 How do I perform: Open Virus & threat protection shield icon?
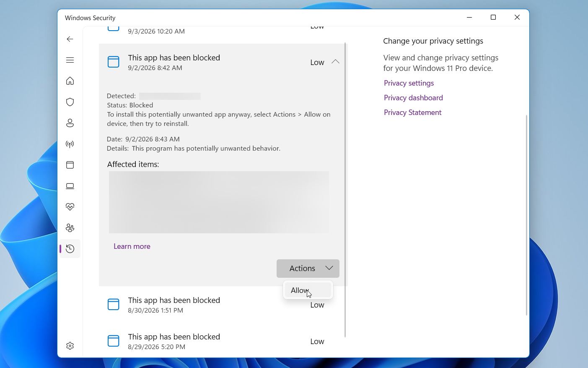point(70,102)
